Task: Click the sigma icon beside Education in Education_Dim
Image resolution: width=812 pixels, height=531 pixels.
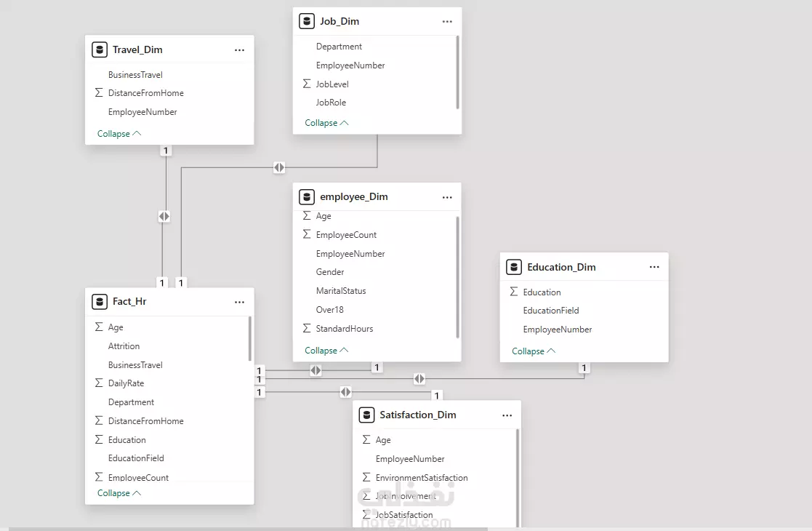Action: tap(514, 292)
